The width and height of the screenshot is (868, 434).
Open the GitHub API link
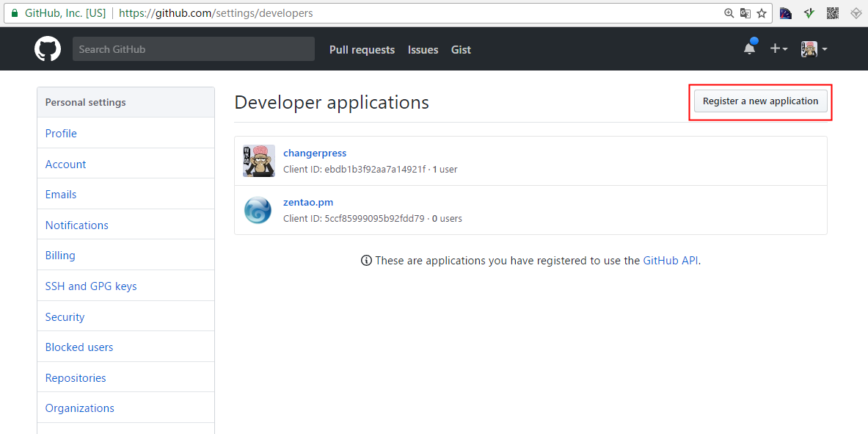pos(670,261)
